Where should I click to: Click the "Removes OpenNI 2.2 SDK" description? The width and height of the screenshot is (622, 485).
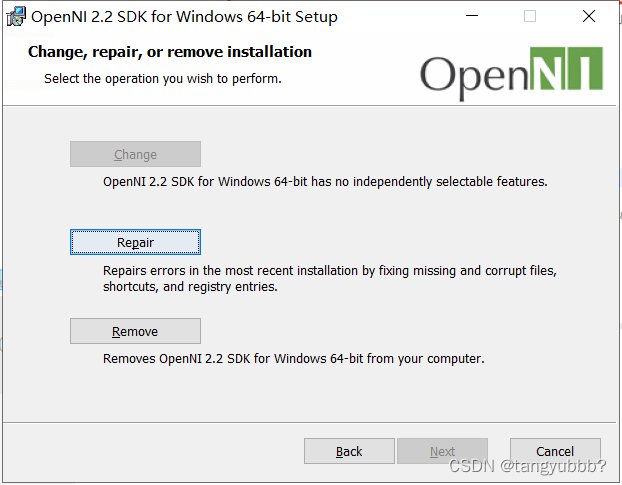click(294, 358)
